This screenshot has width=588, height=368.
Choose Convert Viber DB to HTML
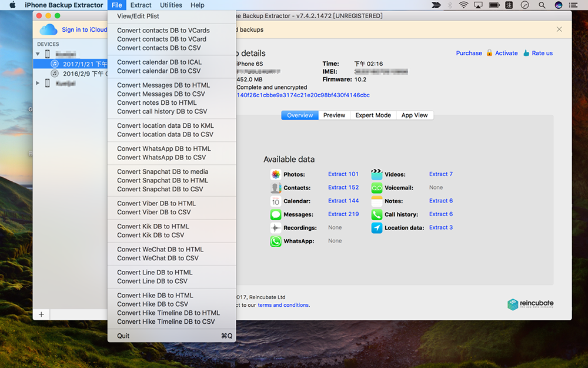[x=172, y=203]
